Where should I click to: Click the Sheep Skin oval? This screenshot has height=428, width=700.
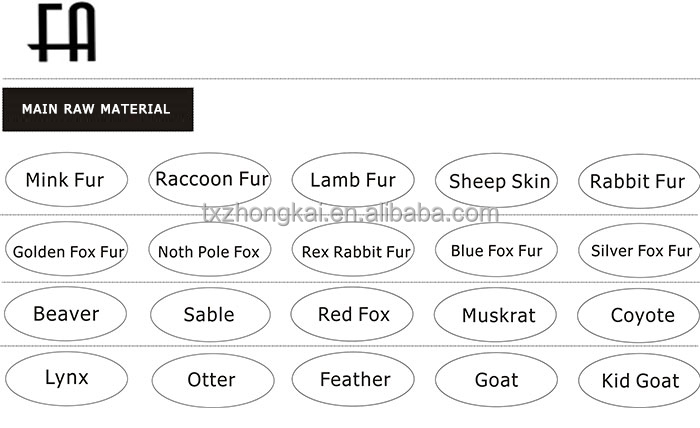point(496,181)
